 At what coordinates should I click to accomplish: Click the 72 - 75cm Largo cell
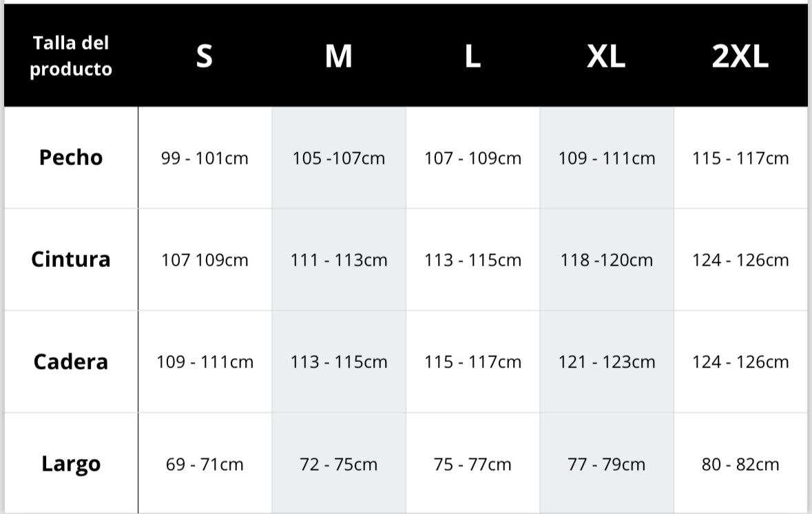coord(339,464)
